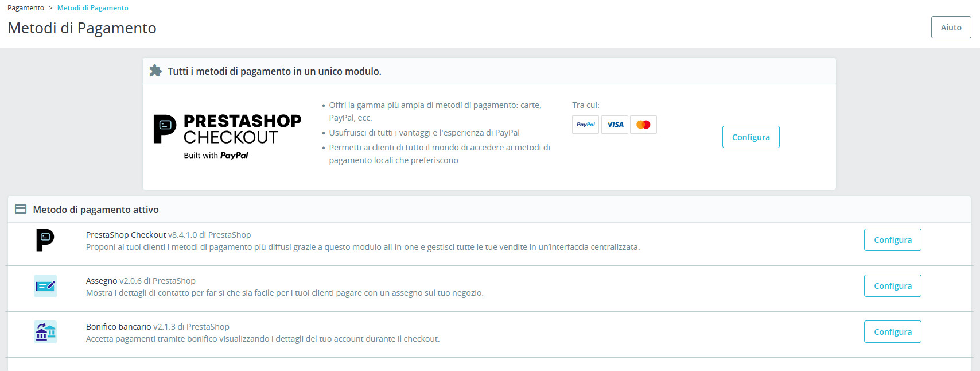Click the Metodo di pagamento attivo heading
Screen dimensions: 980x371
96,210
